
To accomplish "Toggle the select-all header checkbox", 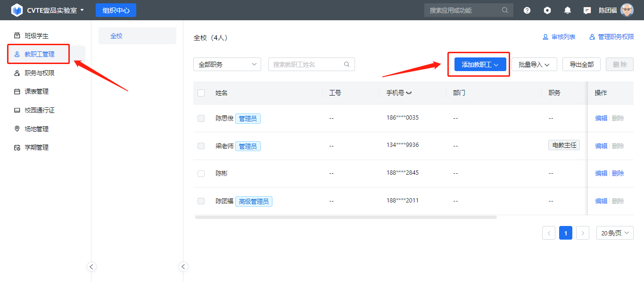I will click(x=201, y=93).
